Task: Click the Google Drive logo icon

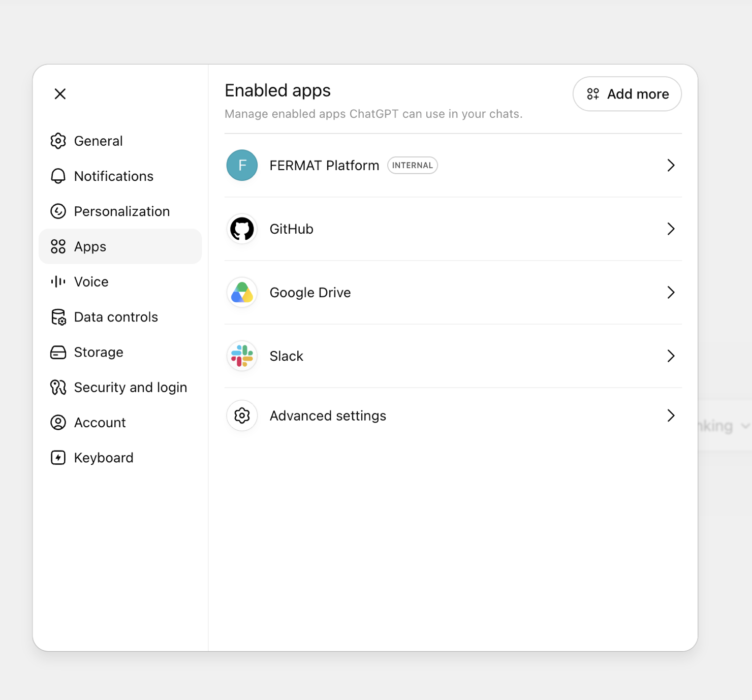Action: point(242,293)
